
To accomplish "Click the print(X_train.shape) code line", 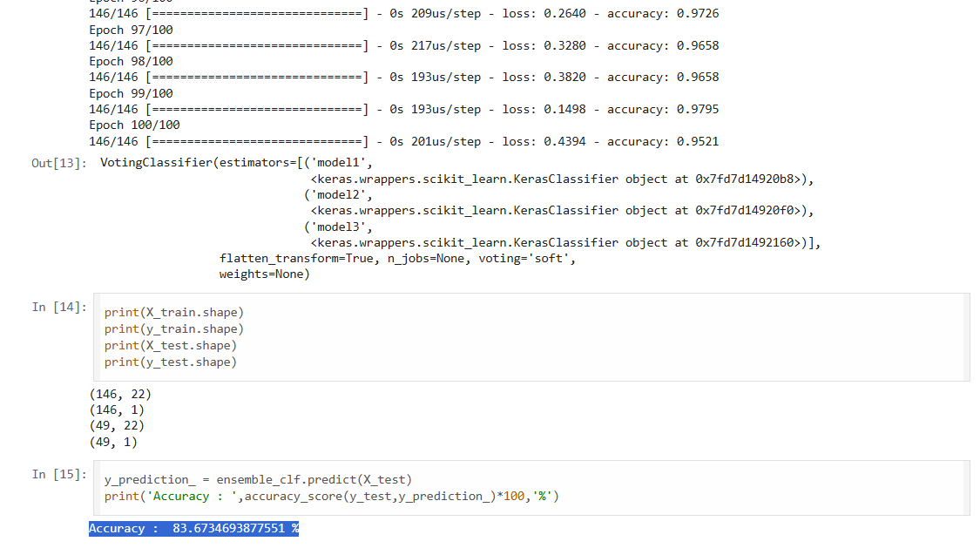I will (173, 313).
